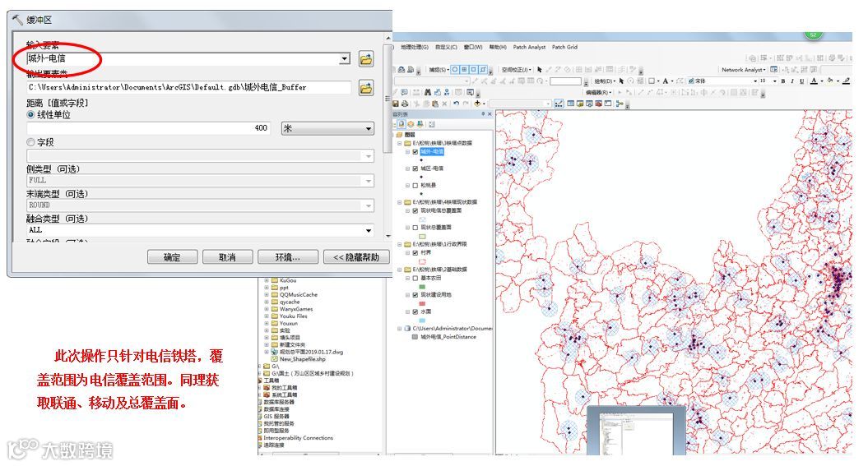Open the ArcToolbox red toolbox icon
The height and width of the screenshot is (466, 868).
(598, 104)
